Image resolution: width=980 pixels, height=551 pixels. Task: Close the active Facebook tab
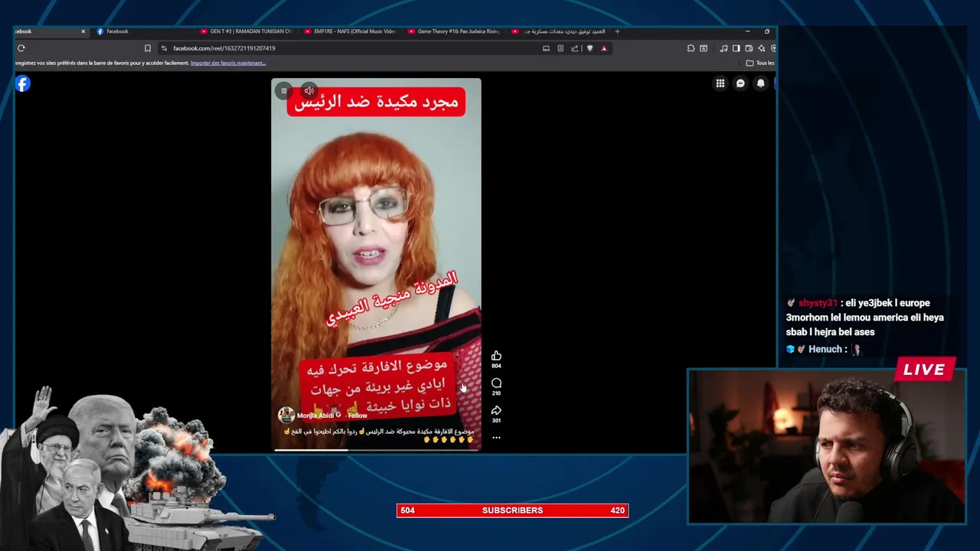click(83, 31)
